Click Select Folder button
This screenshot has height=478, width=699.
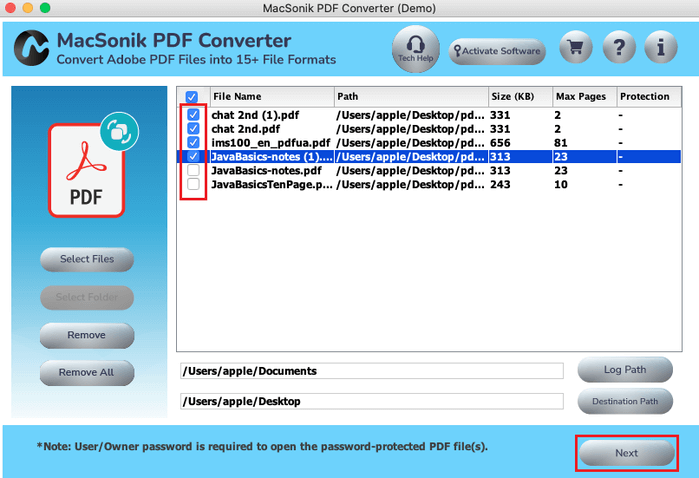[87, 297]
